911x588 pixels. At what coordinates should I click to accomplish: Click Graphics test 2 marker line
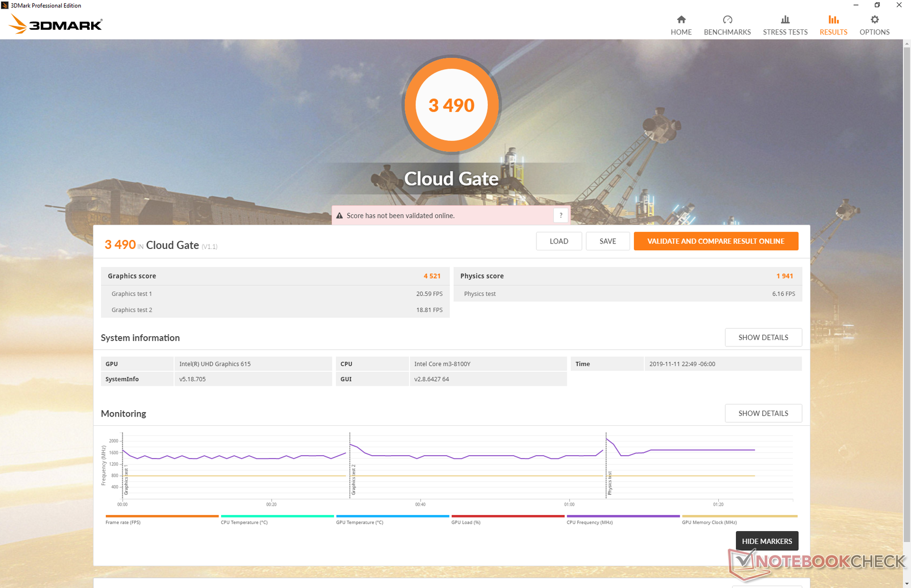point(350,465)
